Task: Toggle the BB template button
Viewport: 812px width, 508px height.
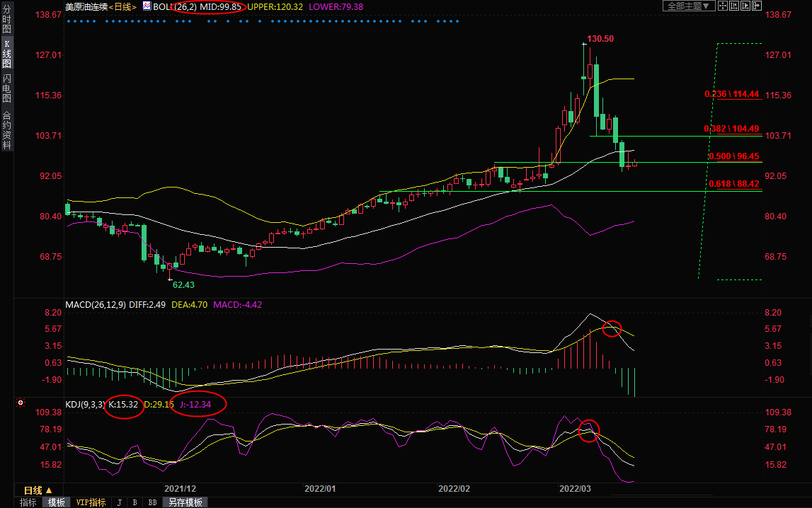Action: (x=151, y=502)
